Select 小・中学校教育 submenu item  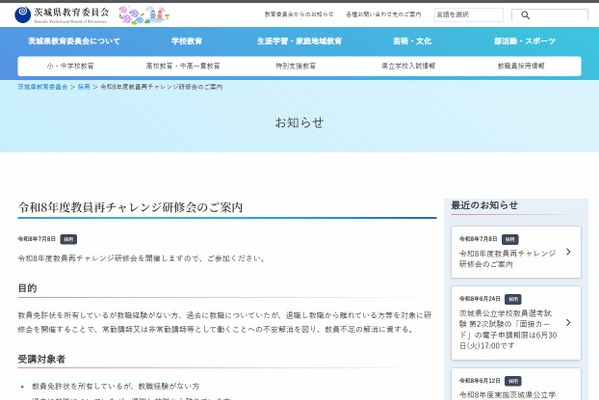tap(70, 66)
